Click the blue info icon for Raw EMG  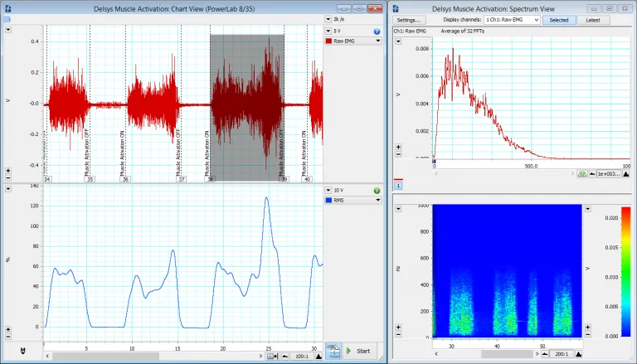377,31
